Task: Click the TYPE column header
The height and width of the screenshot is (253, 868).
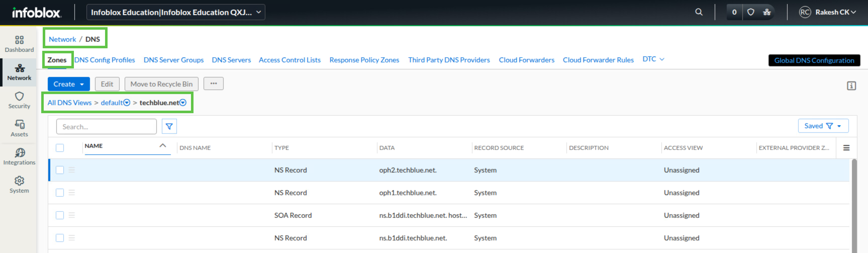Action: click(x=282, y=148)
